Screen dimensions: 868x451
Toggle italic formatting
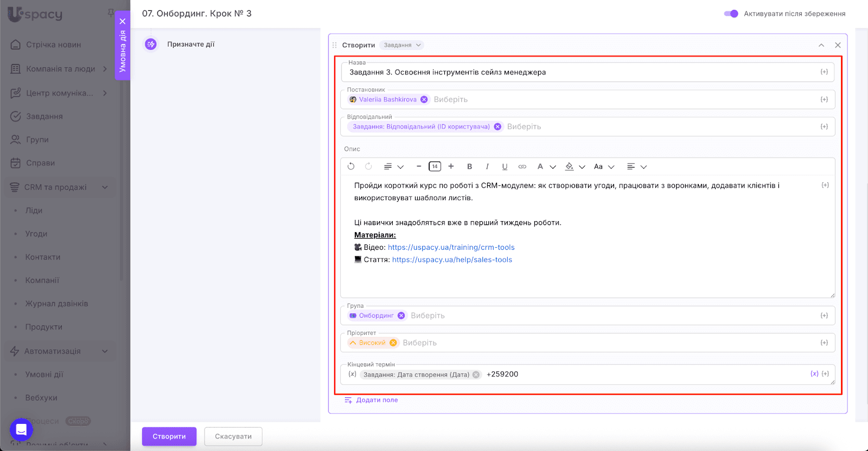(x=487, y=166)
